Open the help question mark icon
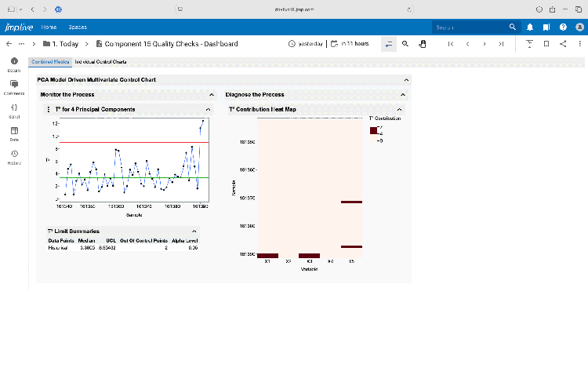This screenshot has width=588, height=368. (x=563, y=27)
